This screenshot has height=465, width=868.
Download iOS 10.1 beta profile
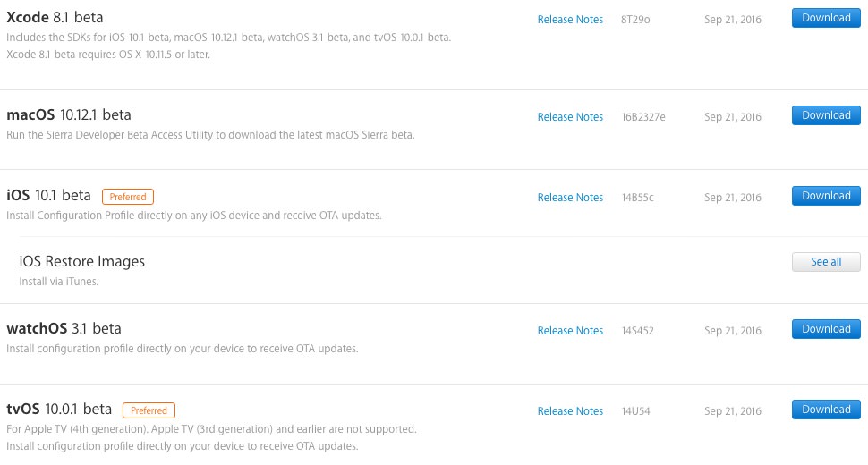[825, 196]
